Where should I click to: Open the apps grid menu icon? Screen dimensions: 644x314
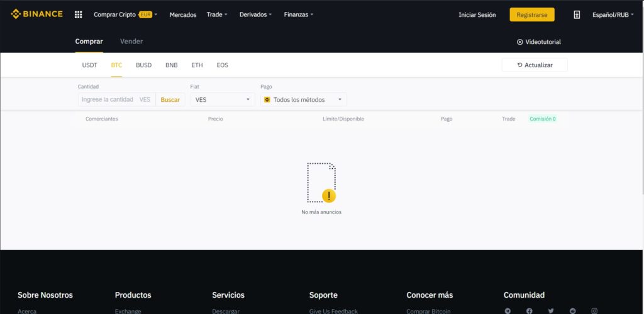click(79, 14)
